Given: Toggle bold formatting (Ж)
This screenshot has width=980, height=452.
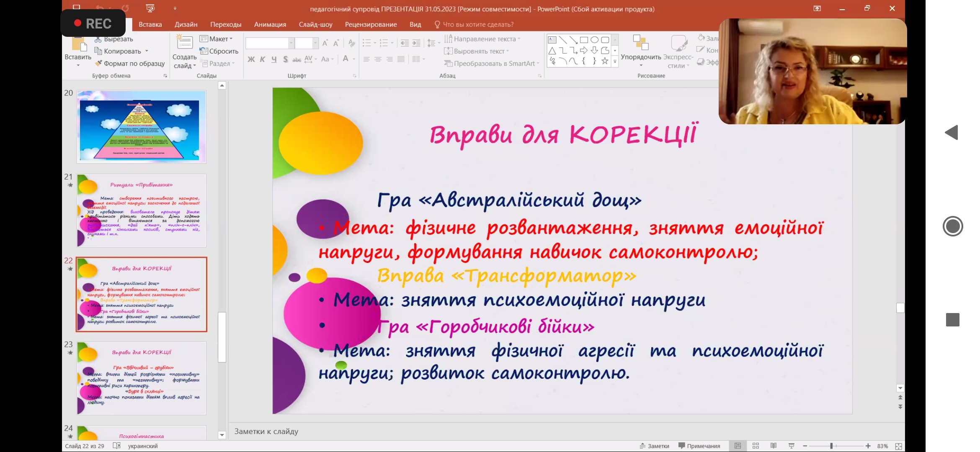Looking at the screenshot, I should 251,59.
